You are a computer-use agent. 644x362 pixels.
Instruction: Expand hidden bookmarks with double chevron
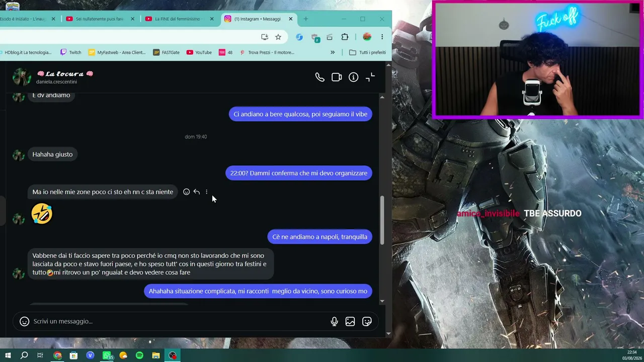coord(333,52)
